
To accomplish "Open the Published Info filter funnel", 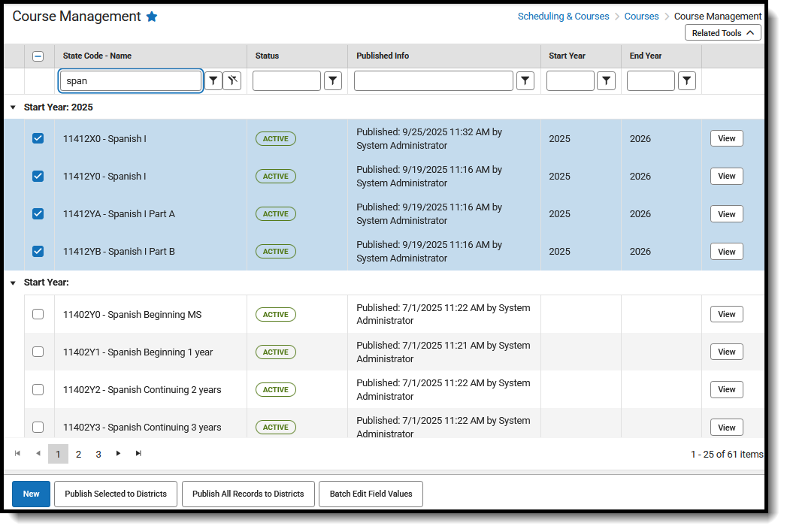I will [525, 80].
